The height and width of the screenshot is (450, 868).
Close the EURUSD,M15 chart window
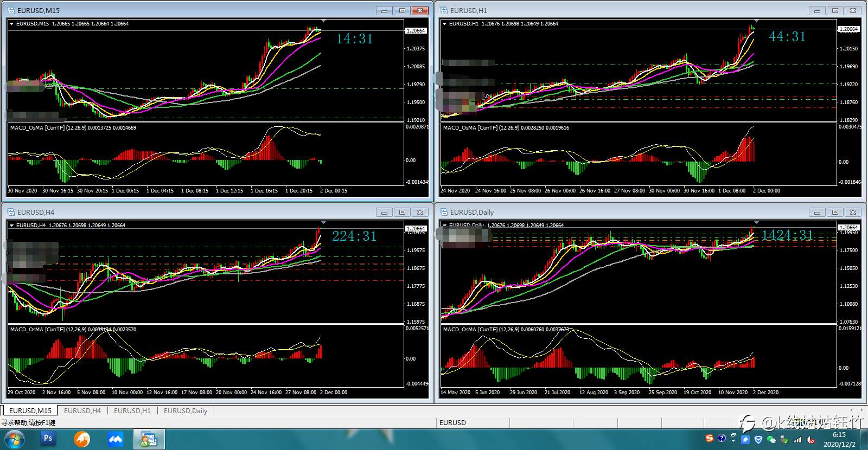420,10
